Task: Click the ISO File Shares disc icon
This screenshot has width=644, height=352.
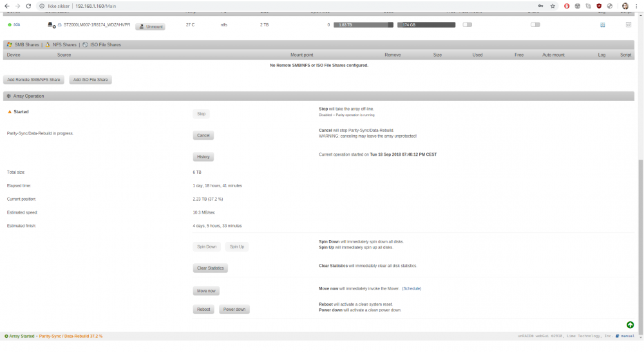Action: (x=85, y=44)
